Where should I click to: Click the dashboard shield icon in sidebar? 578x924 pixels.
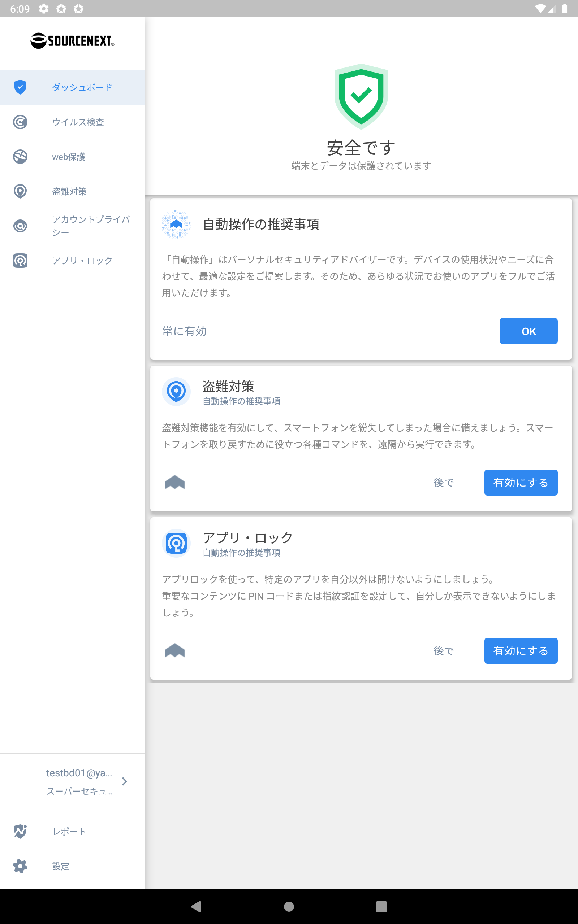(20, 87)
